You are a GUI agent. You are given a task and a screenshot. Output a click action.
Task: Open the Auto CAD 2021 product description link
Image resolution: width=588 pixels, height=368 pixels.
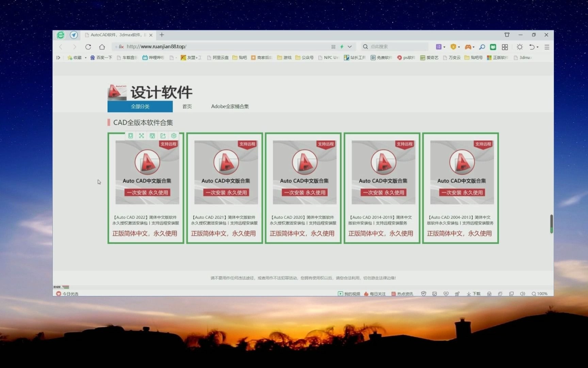click(224, 220)
